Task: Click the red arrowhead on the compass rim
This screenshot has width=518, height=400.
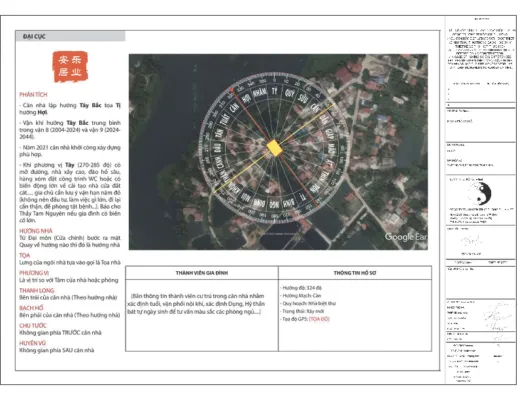Action: click(x=231, y=90)
